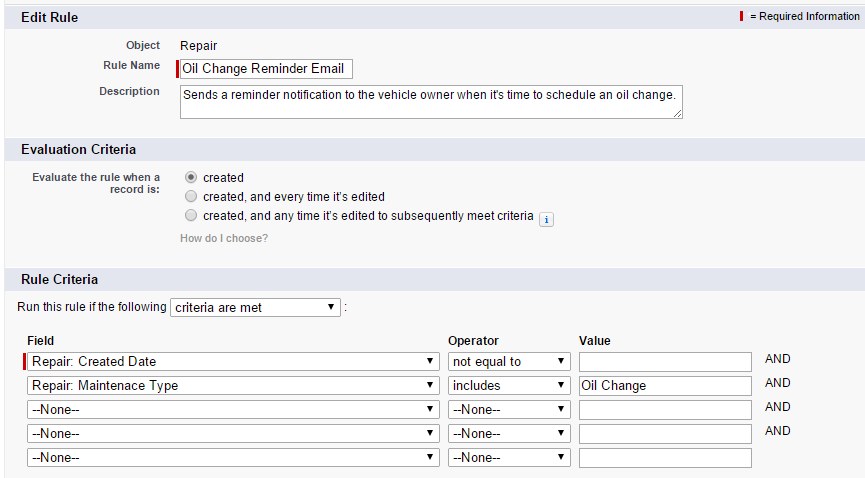Viewport: 865px width, 478px height.
Task: Expand the 'Repair: Maintenace Type' field dropdown
Action: [232, 386]
